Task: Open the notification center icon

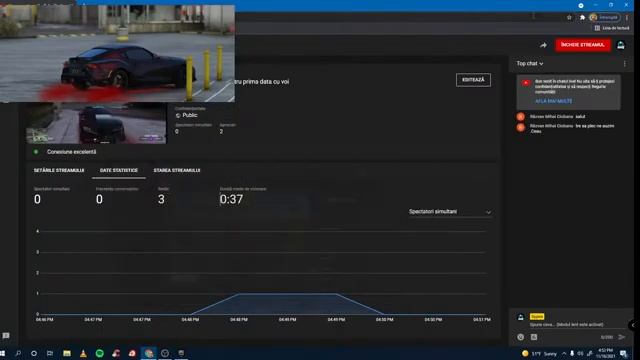Action: pyautogui.click(x=623, y=353)
